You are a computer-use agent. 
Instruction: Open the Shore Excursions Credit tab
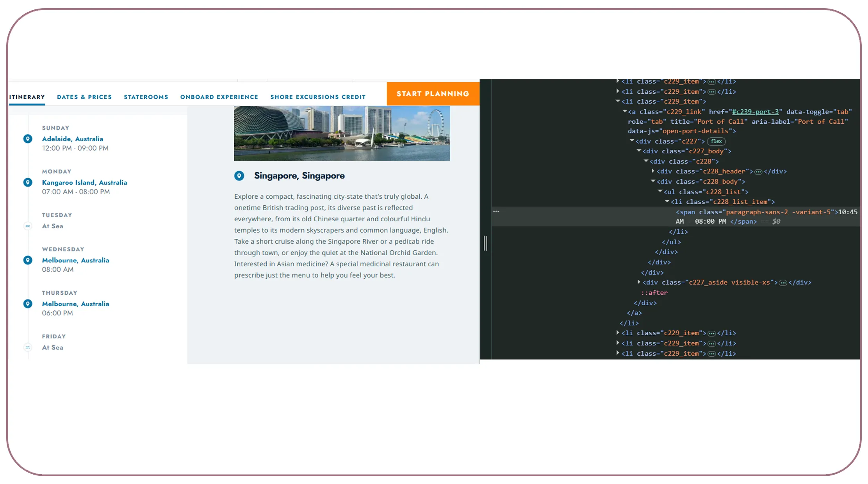pyautogui.click(x=318, y=97)
